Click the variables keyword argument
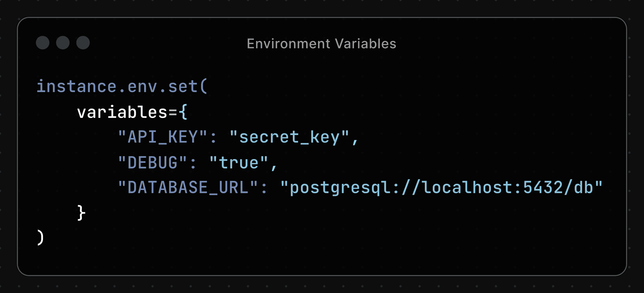 tap(122, 112)
